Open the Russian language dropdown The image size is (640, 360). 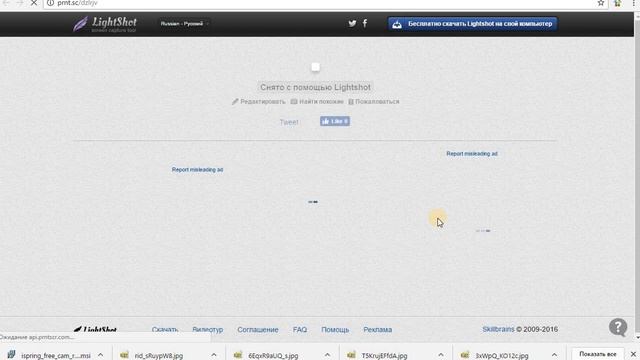click(184, 24)
